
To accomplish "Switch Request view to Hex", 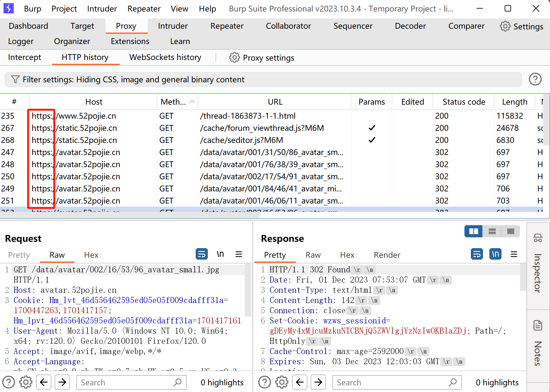I will tap(91, 255).
